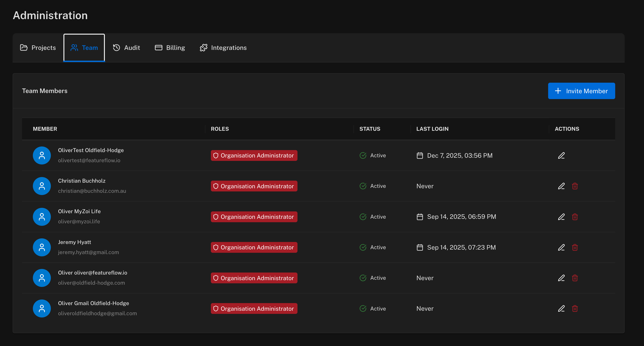Select the Team tab
This screenshot has width=644, height=346.
pyautogui.click(x=84, y=48)
